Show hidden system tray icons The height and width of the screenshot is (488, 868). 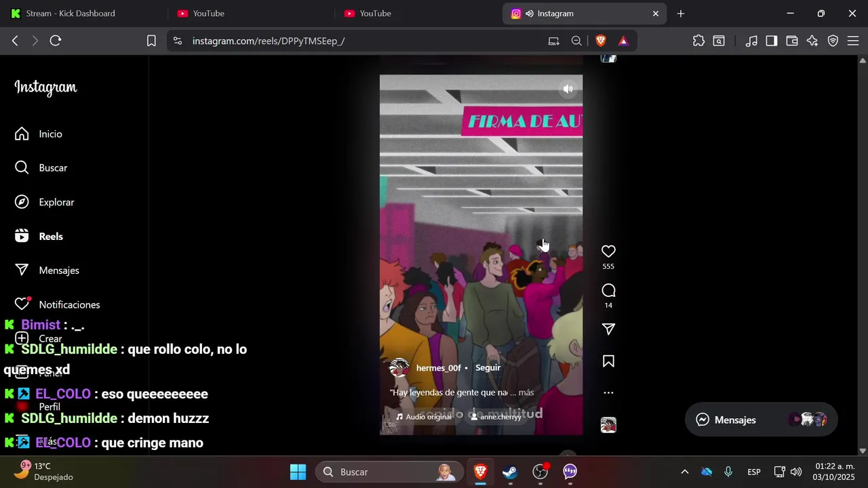[x=684, y=472]
